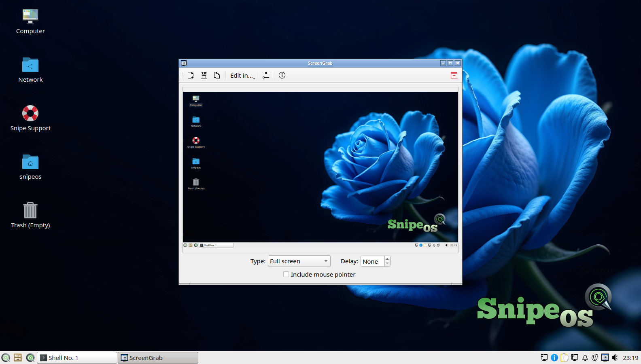Open the volume speaker tray icon
This screenshot has height=364, width=641.
coord(615,358)
